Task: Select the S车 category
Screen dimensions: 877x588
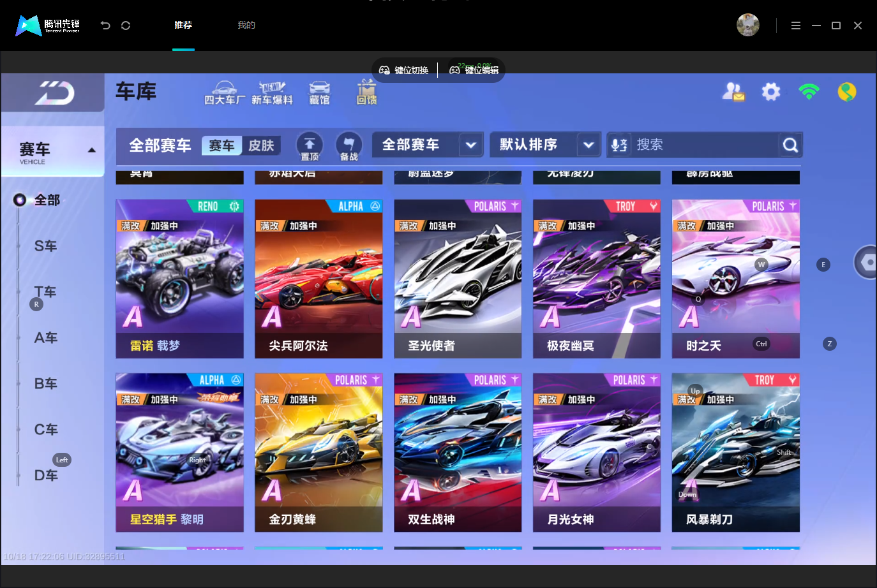Action: (x=45, y=246)
